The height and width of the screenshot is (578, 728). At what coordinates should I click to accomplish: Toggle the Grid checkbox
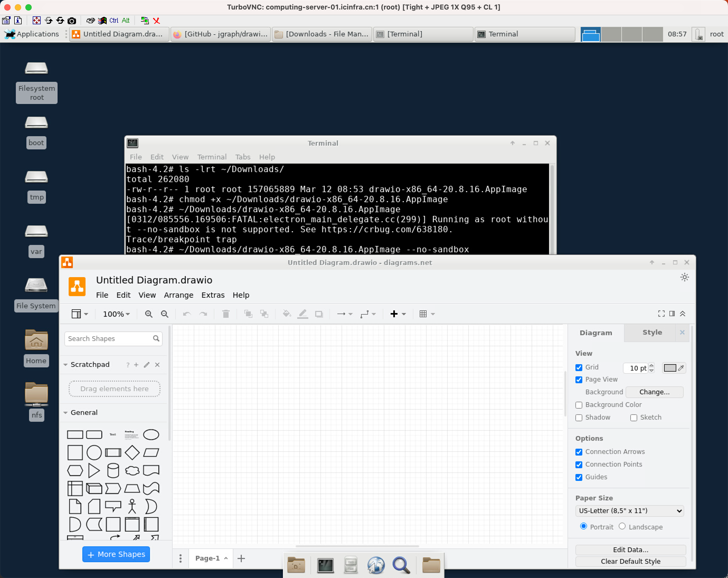(579, 367)
